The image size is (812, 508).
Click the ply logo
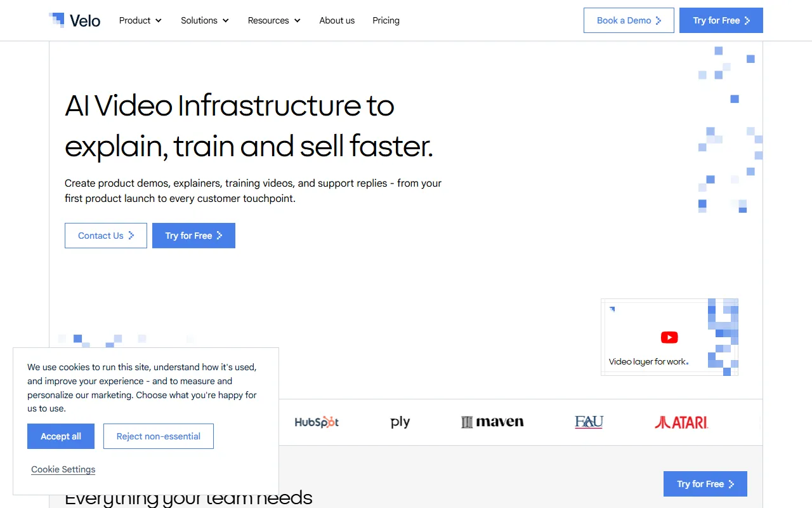coord(400,422)
